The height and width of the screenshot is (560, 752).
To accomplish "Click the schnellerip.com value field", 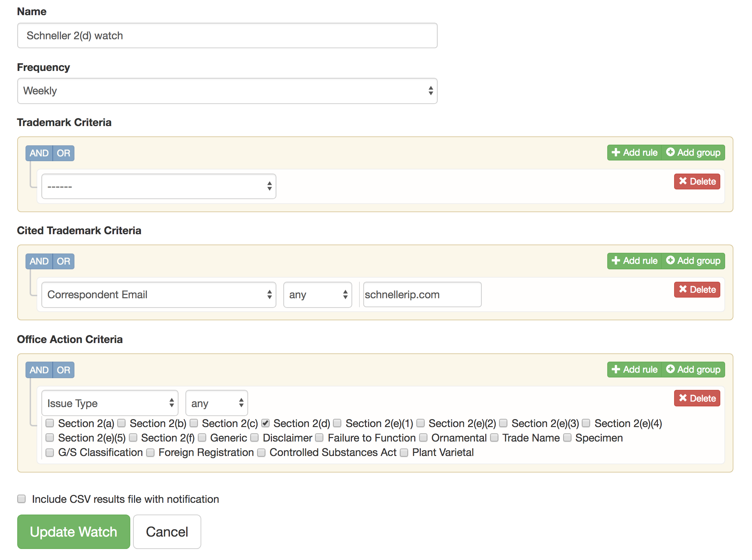I will pos(422,295).
